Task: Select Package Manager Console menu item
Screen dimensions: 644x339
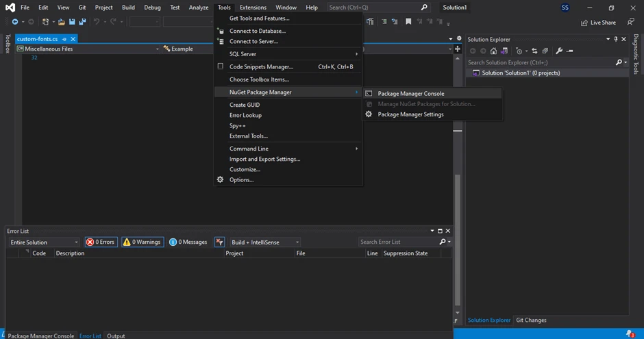Action: tap(410, 93)
